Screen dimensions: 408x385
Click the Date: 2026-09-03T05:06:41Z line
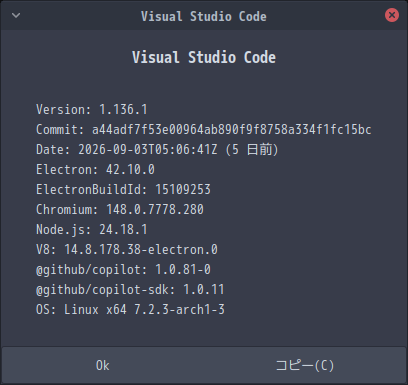click(157, 150)
